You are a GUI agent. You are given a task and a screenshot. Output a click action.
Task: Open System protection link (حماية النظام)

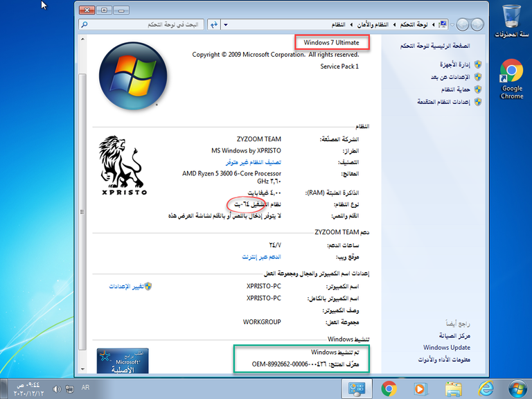pos(455,89)
